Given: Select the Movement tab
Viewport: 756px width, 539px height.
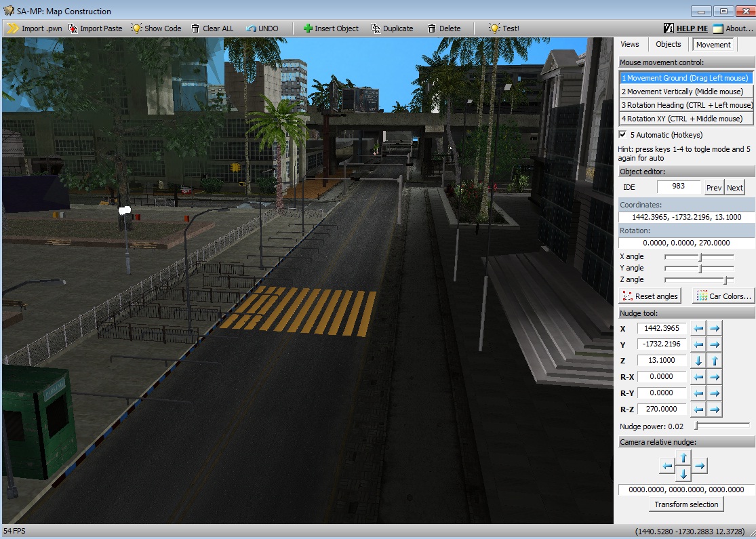Looking at the screenshot, I should [x=713, y=44].
